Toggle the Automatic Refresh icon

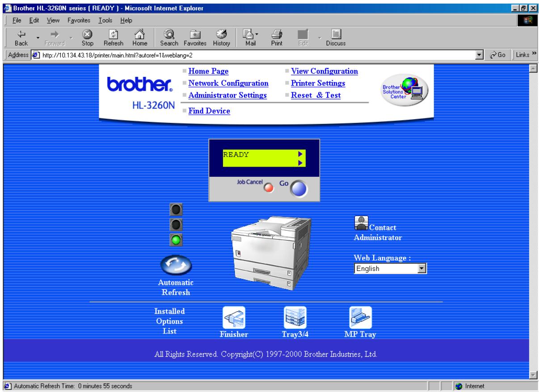pyautogui.click(x=176, y=265)
